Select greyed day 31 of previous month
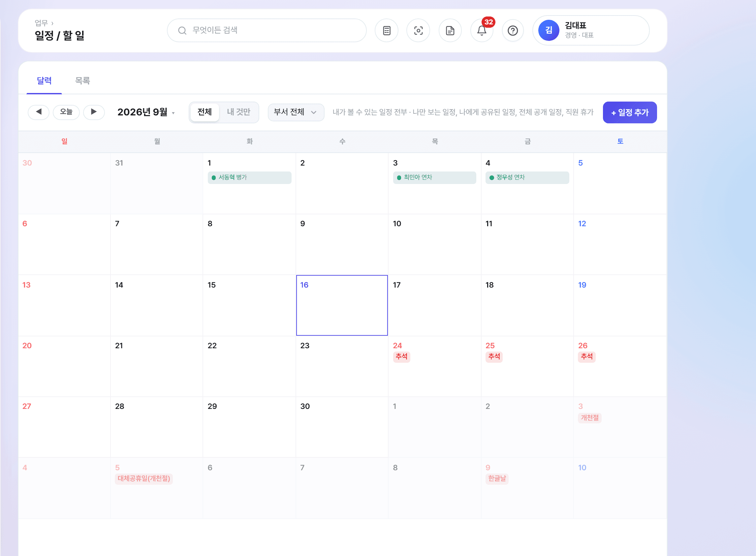The height and width of the screenshot is (556, 756). click(x=157, y=183)
